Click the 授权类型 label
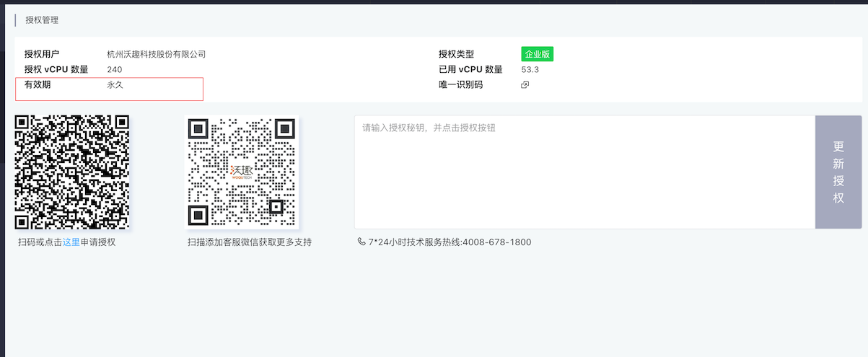Screen dimensions: 868x357 (x=456, y=54)
